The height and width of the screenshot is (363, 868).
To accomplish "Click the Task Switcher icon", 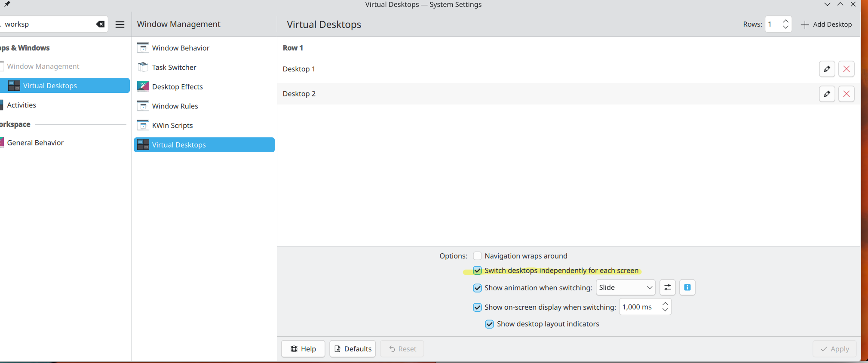I will coord(143,67).
